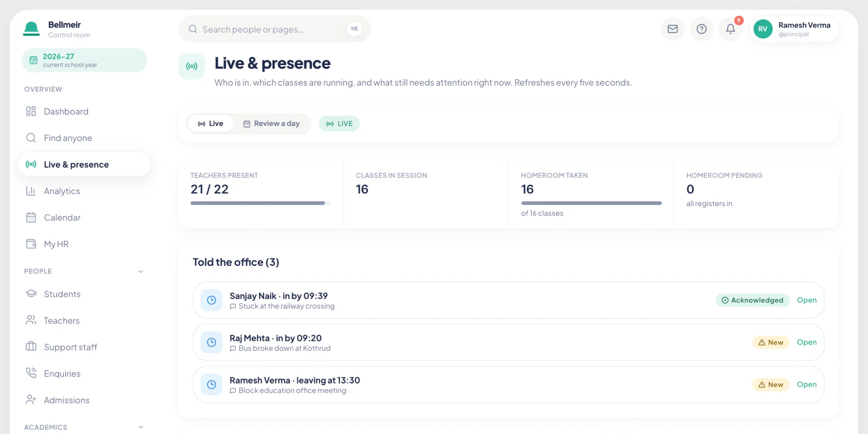Image resolution: width=868 pixels, height=434 pixels.
Task: Click the 'Told the office (3)' heading
Action: pyautogui.click(x=236, y=263)
